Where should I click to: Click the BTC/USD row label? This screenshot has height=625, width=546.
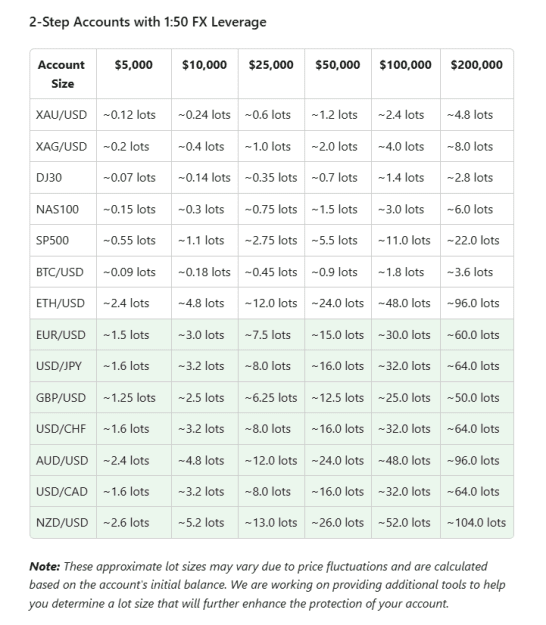coord(60,272)
